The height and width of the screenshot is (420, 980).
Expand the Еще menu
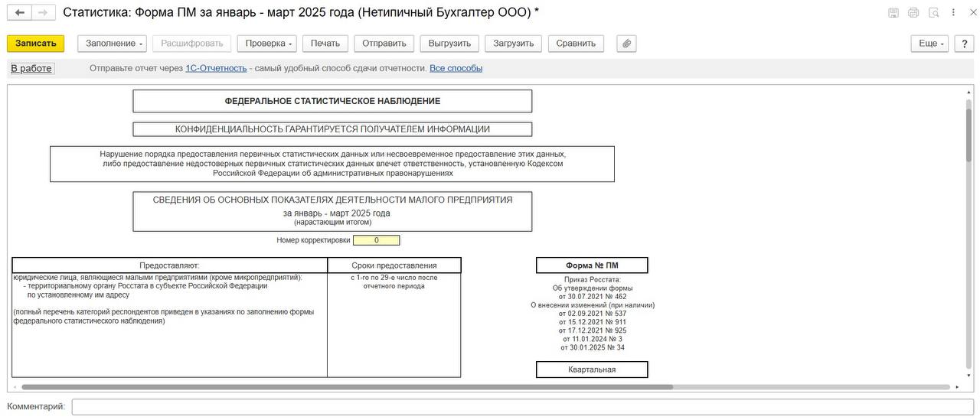coord(930,44)
